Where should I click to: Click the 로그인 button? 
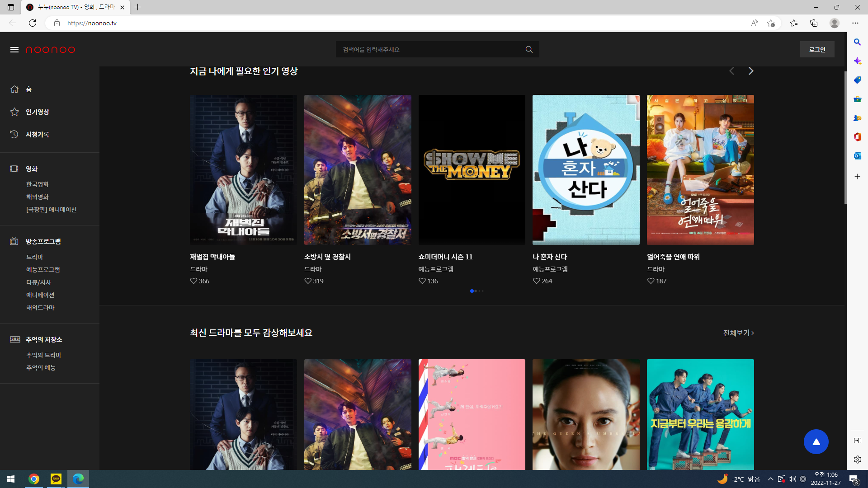[817, 50]
